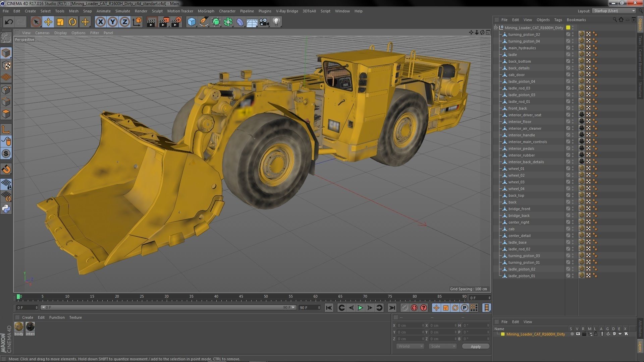Screen dimensions: 644x362
Task: Open the MoGraph menu
Action: (x=206, y=11)
